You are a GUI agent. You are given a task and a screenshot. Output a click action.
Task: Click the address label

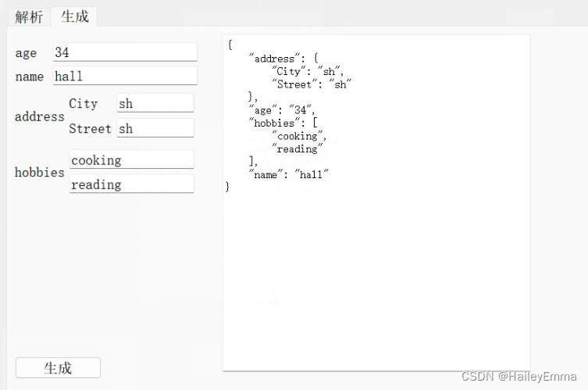click(39, 116)
